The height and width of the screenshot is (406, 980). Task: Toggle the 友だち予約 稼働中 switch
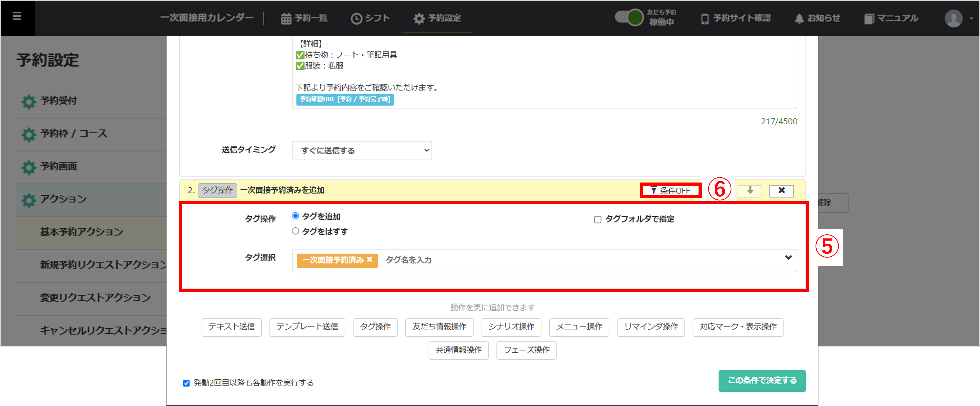(629, 18)
